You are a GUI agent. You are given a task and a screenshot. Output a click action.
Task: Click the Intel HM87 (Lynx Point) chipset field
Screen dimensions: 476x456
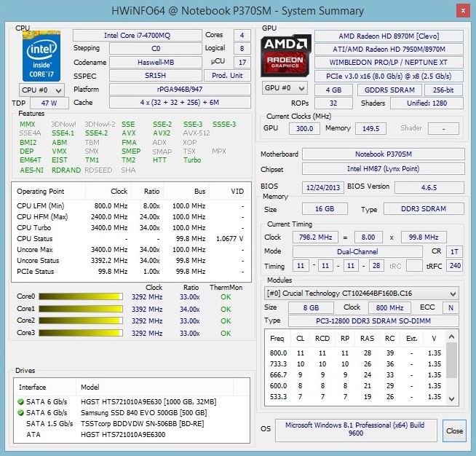pyautogui.click(x=384, y=168)
